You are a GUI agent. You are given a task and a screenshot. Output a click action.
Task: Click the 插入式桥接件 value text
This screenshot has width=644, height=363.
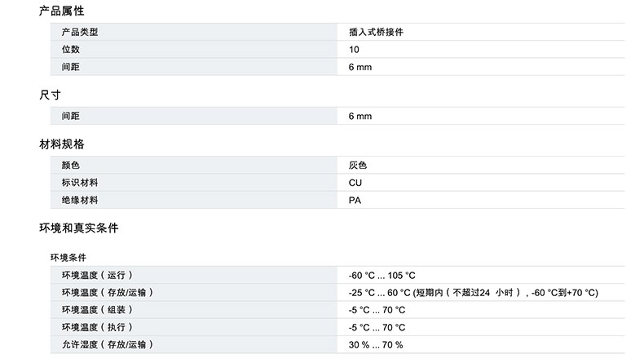click(x=376, y=33)
